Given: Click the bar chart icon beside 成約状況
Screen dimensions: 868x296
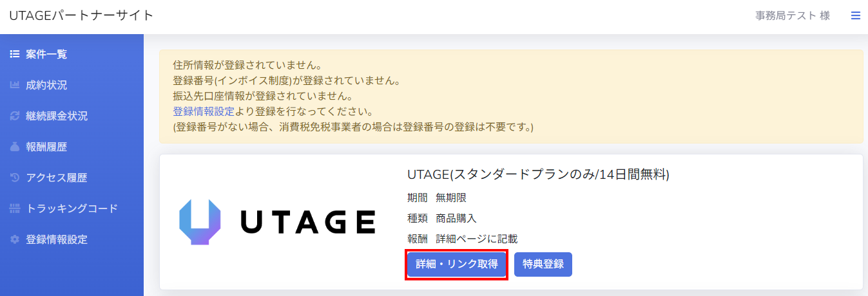Looking at the screenshot, I should [15, 86].
